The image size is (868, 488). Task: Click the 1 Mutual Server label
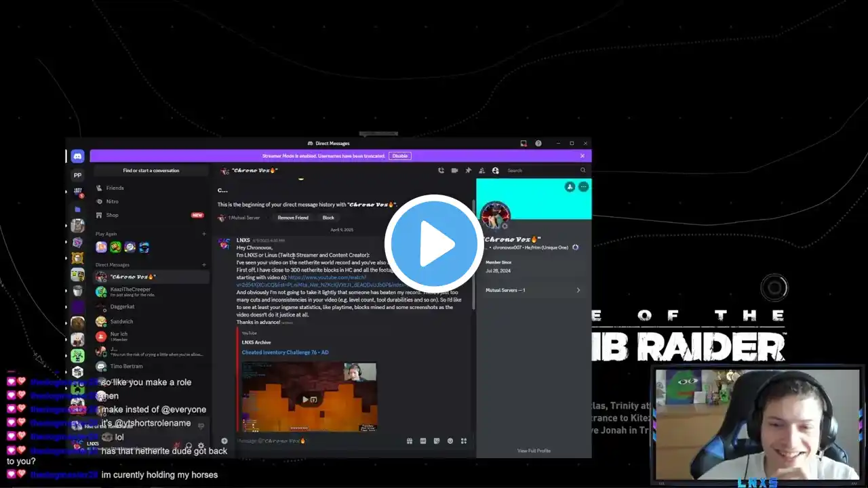coord(244,218)
